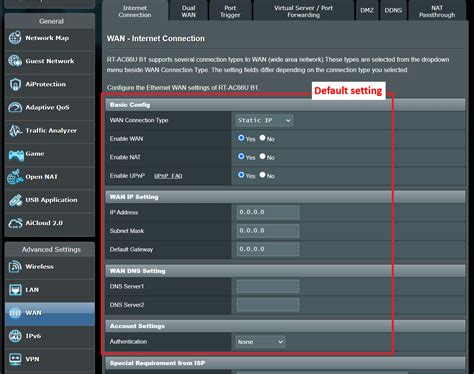The image size is (474, 374).
Task: Click the Wireless signal icon
Action: (15, 267)
